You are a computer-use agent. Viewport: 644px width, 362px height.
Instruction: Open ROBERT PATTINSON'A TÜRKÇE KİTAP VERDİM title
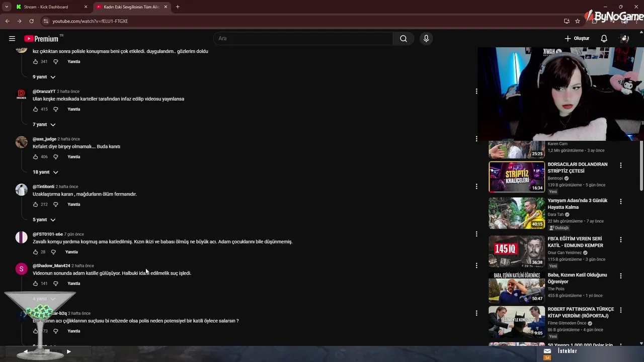581,313
